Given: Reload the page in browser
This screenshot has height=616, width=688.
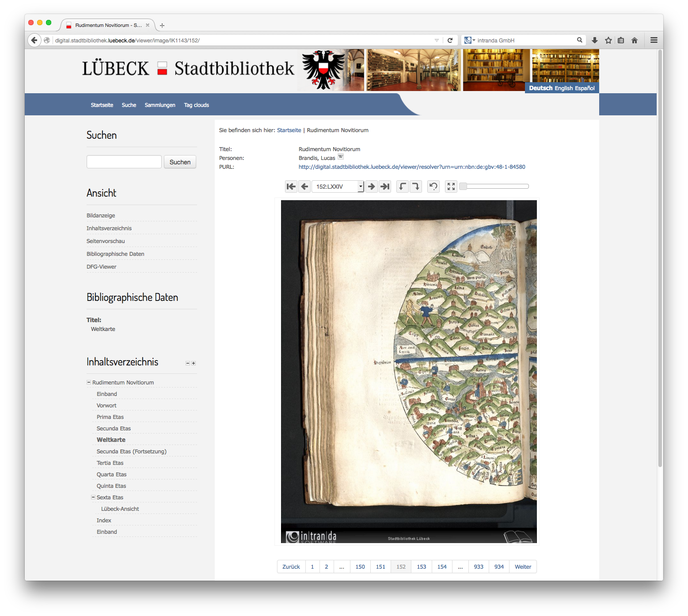Looking at the screenshot, I should point(450,40).
